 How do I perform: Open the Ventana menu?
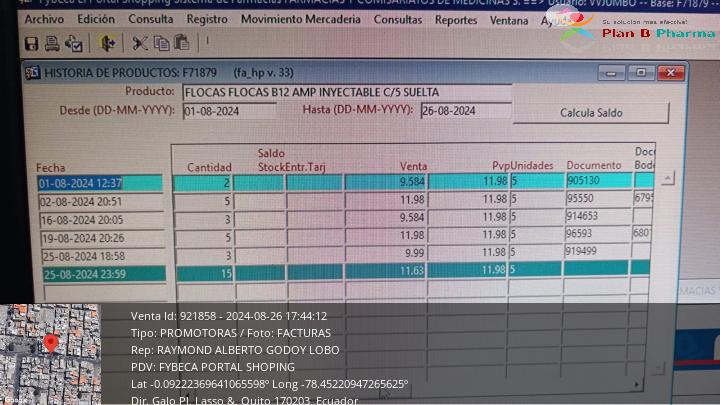click(x=509, y=21)
